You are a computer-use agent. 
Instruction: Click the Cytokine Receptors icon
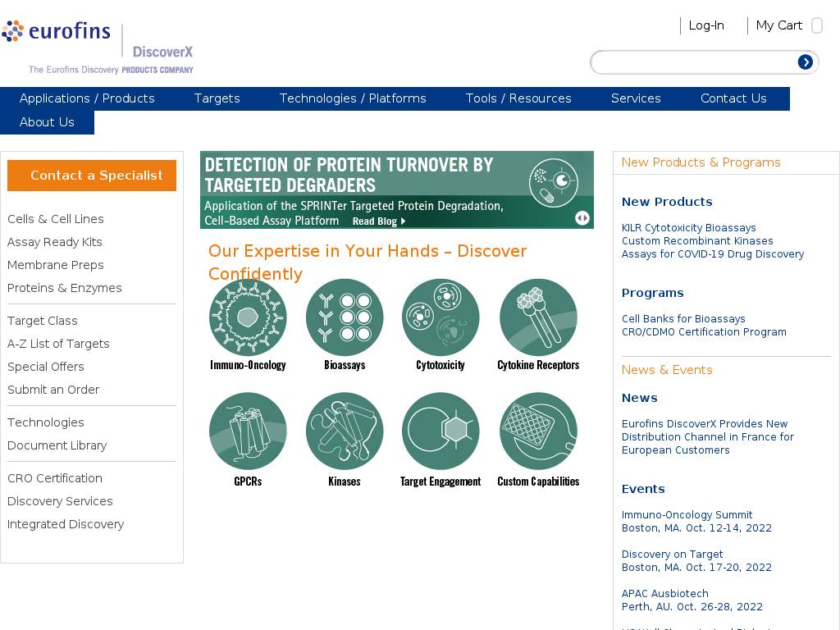pyautogui.click(x=538, y=317)
